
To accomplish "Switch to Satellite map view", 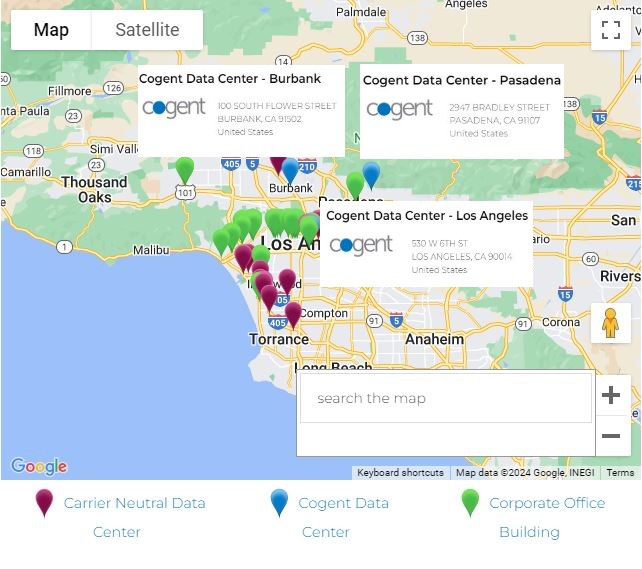I will (x=147, y=30).
